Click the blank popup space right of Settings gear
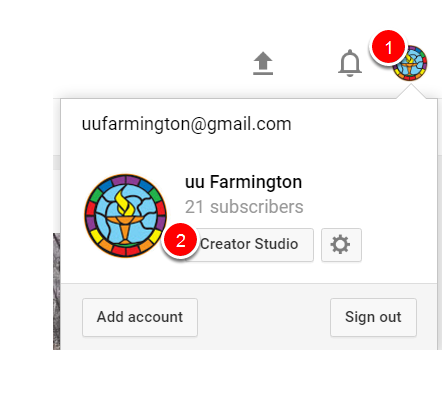442x403 pixels. coord(399,245)
